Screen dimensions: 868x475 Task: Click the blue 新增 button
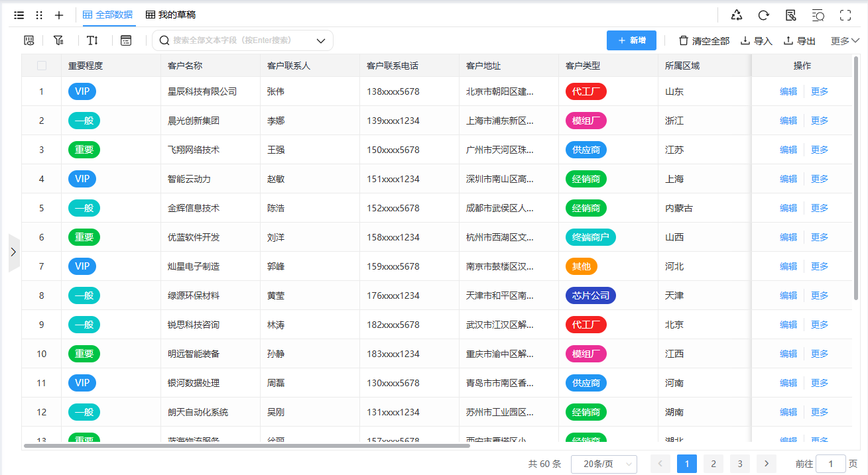pos(631,40)
